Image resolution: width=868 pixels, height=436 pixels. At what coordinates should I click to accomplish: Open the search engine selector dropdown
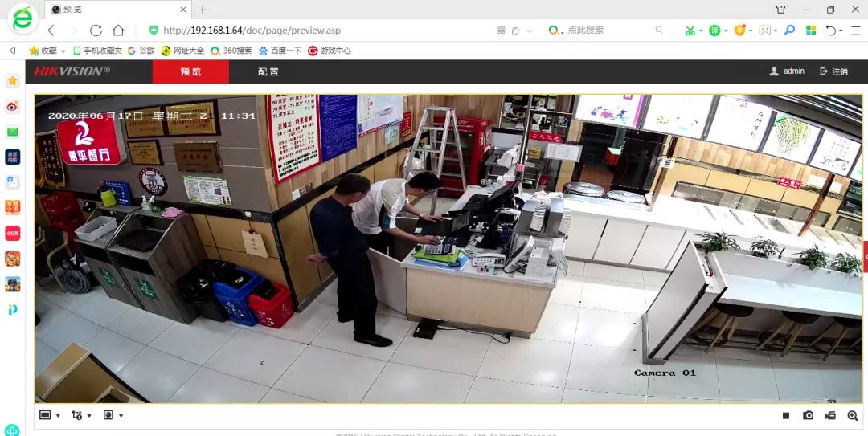555,31
